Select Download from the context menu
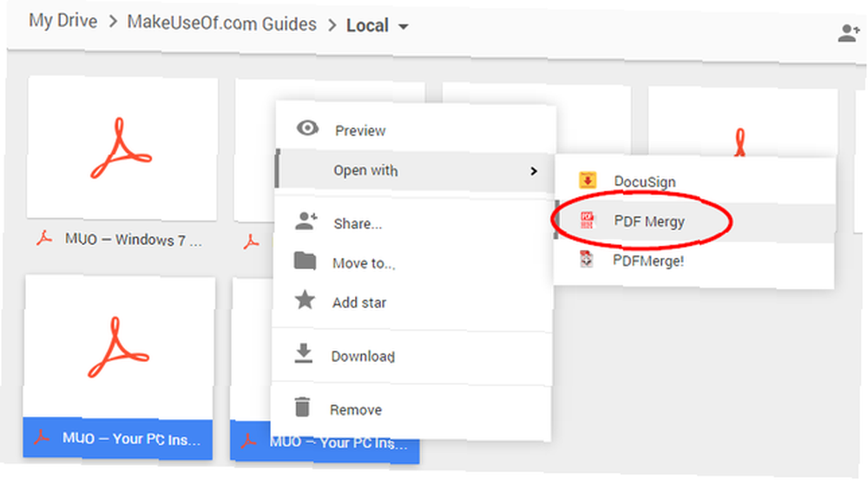 point(412,355)
